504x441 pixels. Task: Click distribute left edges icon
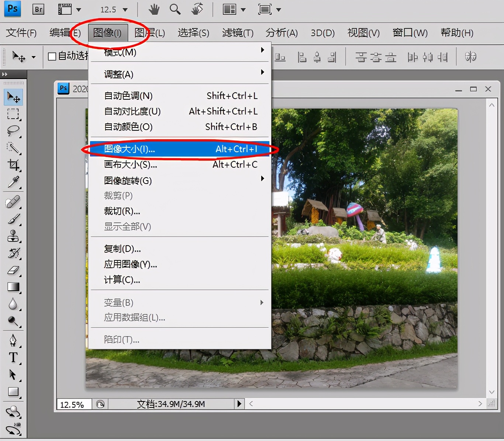click(413, 57)
